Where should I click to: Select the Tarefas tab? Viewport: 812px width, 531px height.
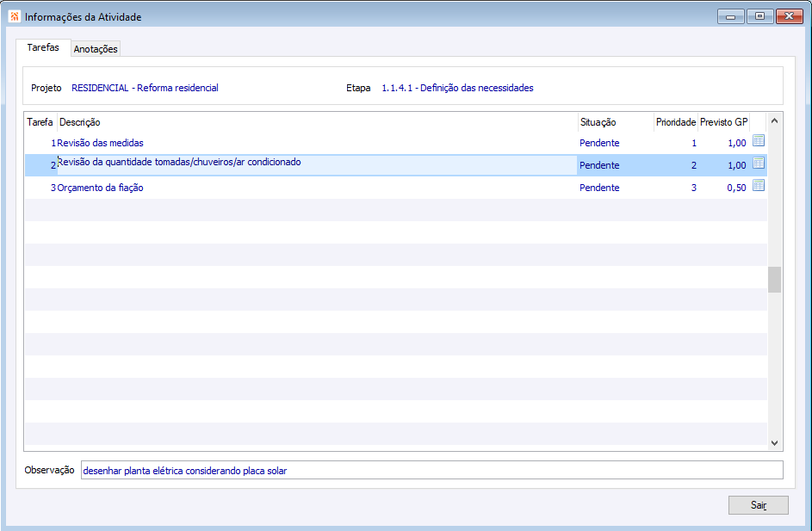tap(43, 47)
